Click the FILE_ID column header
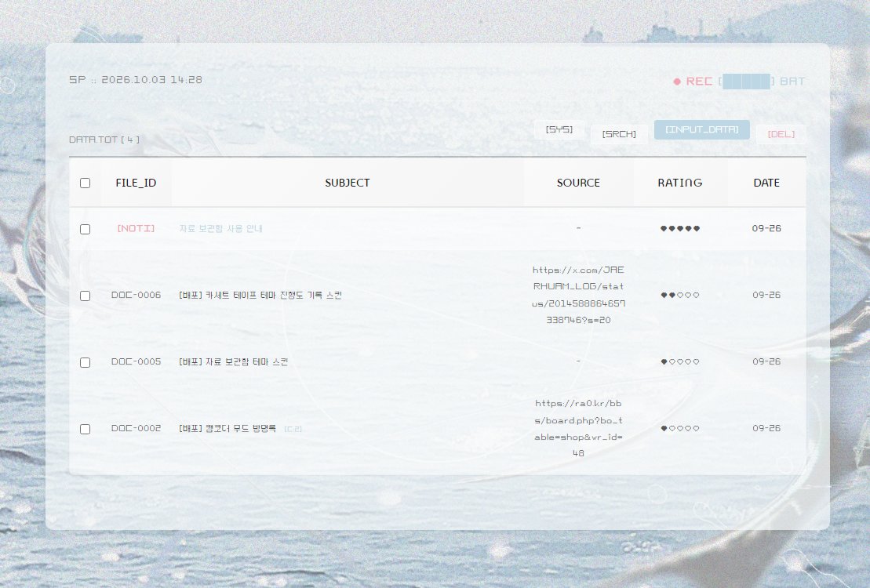The image size is (870, 588). 136,183
